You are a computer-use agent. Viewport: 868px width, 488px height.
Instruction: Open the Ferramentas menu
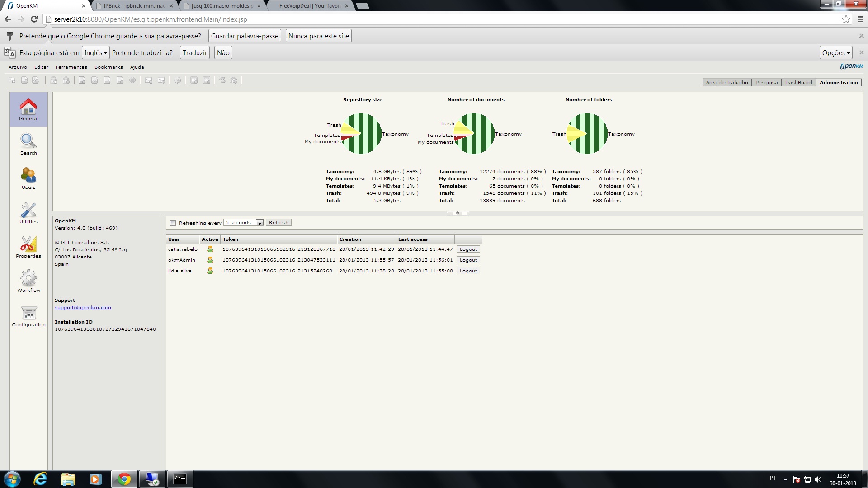coord(71,67)
